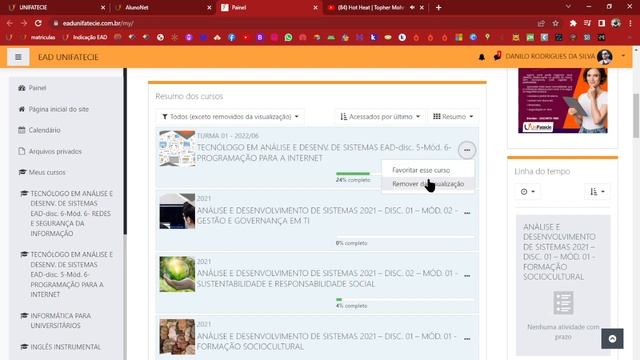Open the WhatsApp bookmark icon

(289, 38)
